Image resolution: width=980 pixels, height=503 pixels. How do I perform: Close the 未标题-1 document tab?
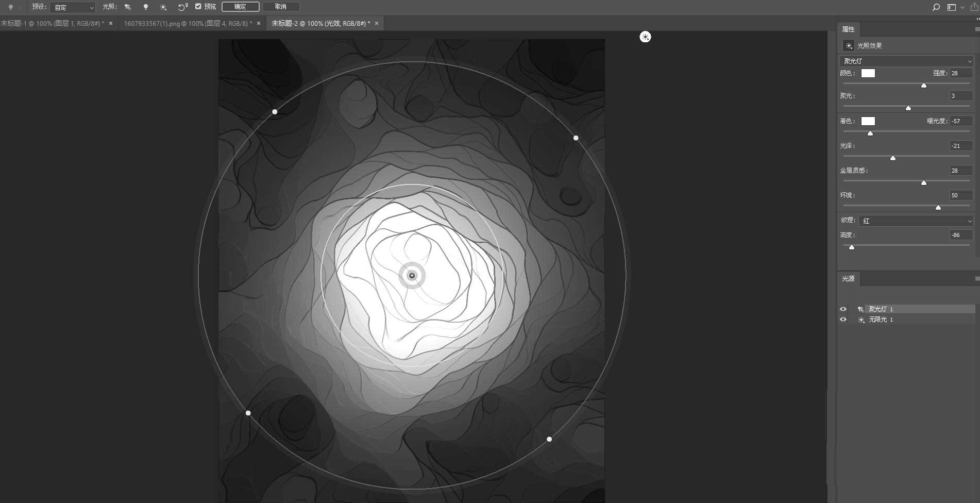[111, 23]
